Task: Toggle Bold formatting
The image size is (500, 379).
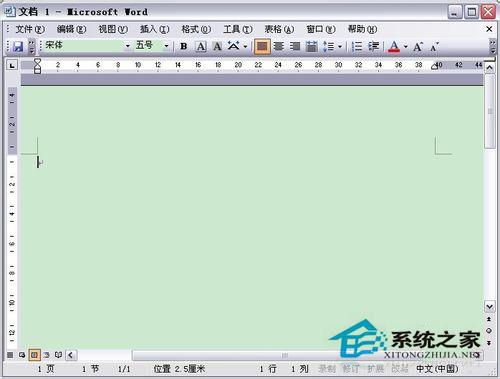Action: coord(183,46)
